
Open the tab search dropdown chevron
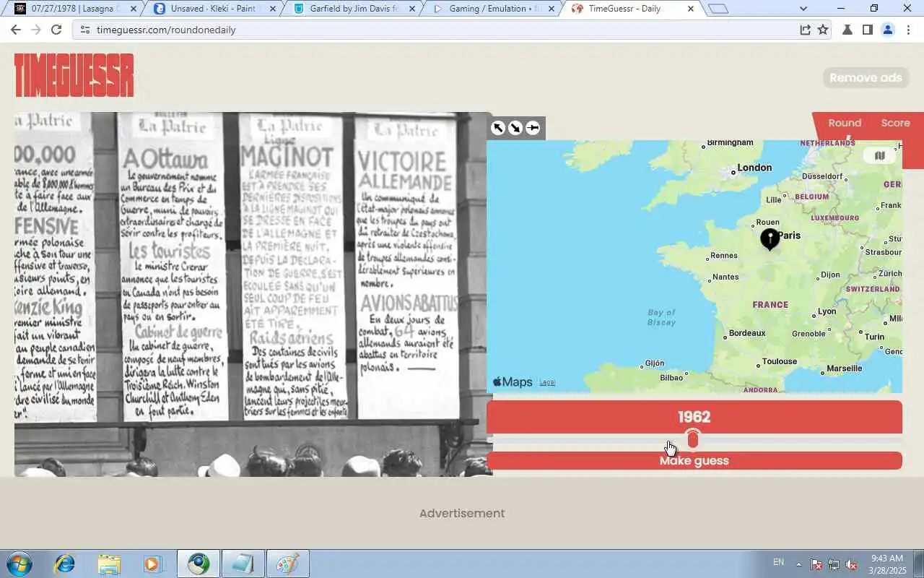(803, 9)
